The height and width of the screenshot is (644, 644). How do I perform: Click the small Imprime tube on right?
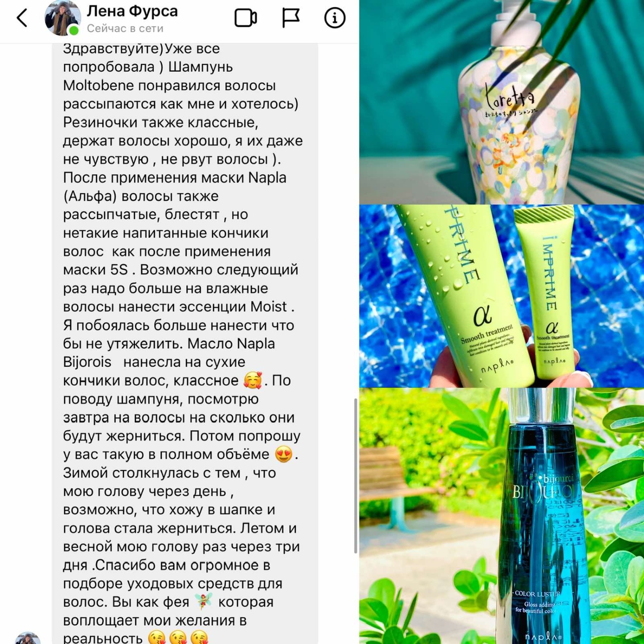[546, 292]
